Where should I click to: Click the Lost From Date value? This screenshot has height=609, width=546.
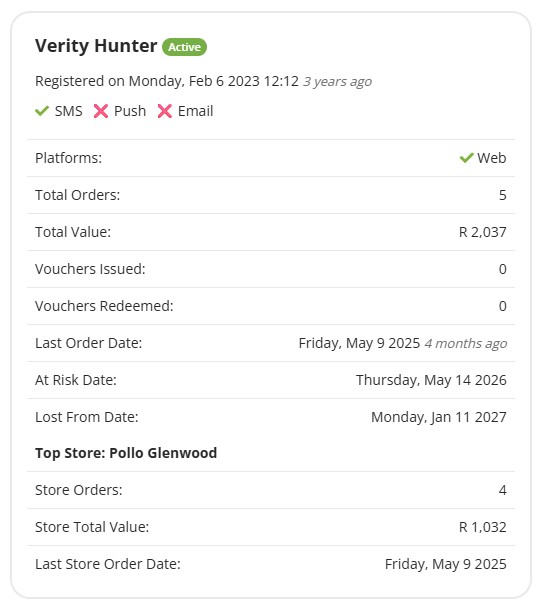coord(439,417)
